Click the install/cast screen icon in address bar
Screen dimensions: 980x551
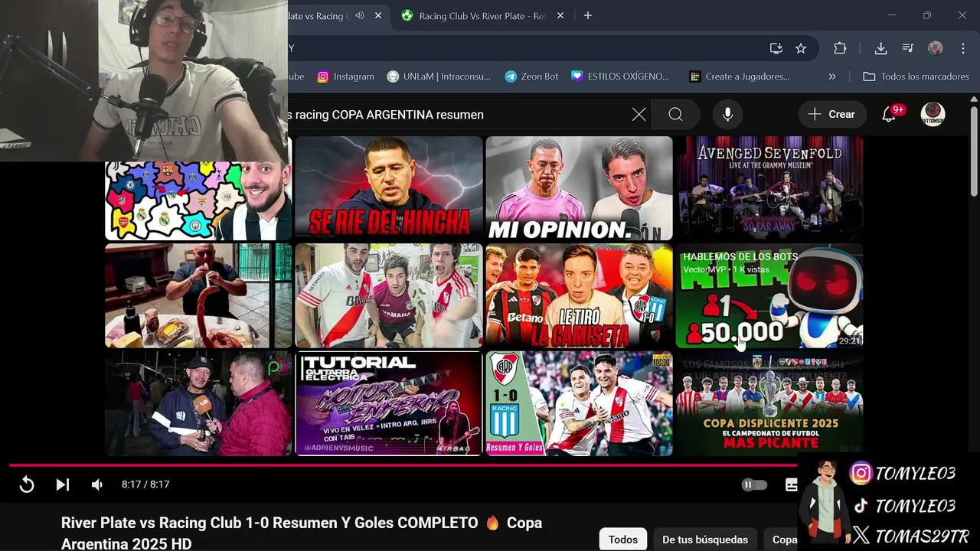click(x=776, y=48)
